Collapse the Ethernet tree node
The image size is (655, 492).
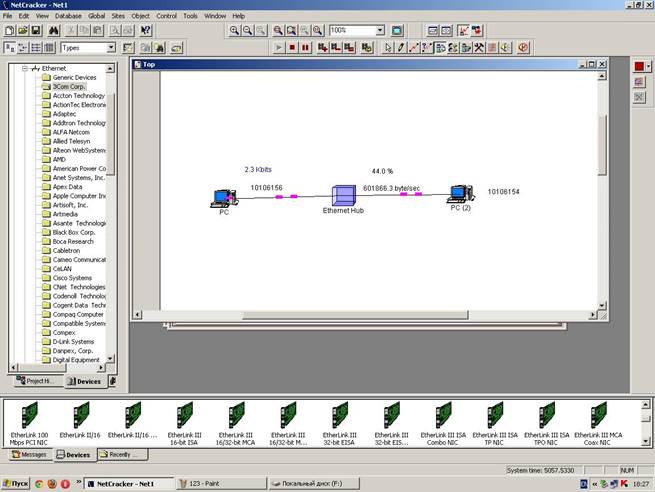tap(25, 68)
